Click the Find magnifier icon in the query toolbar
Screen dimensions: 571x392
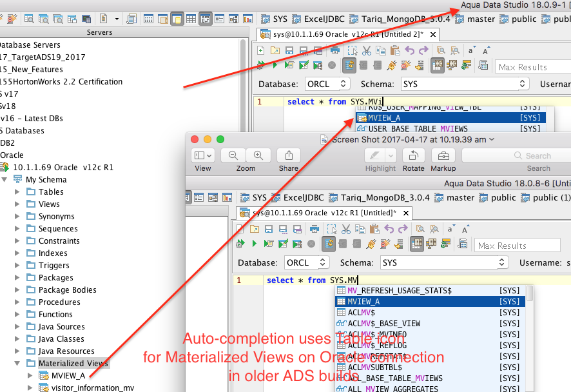point(441,50)
